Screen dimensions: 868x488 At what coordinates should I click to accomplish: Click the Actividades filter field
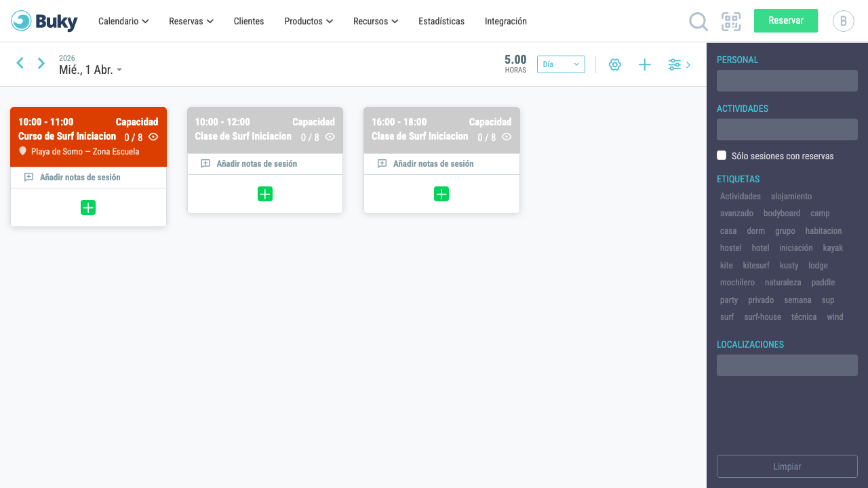pos(787,129)
